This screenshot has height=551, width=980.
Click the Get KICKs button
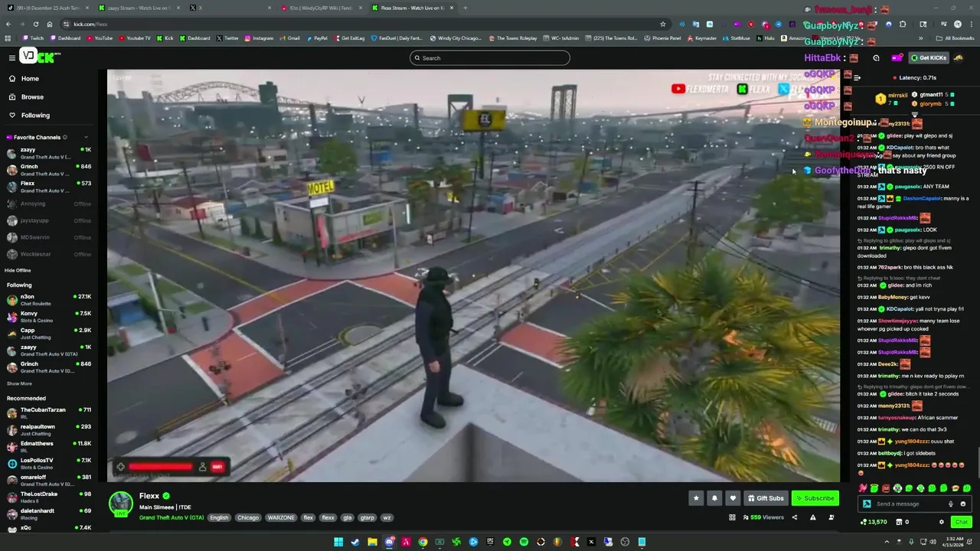tap(929, 58)
